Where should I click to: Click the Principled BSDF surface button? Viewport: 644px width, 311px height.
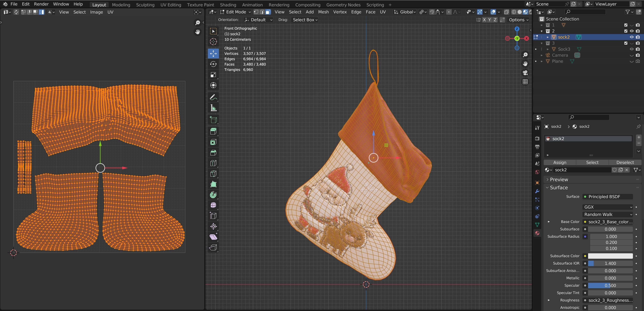pyautogui.click(x=608, y=197)
